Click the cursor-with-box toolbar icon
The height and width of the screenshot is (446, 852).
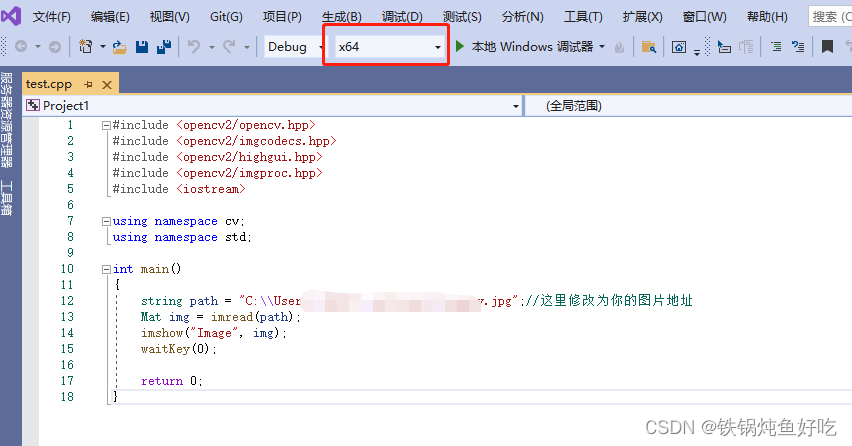pyautogui.click(x=724, y=47)
